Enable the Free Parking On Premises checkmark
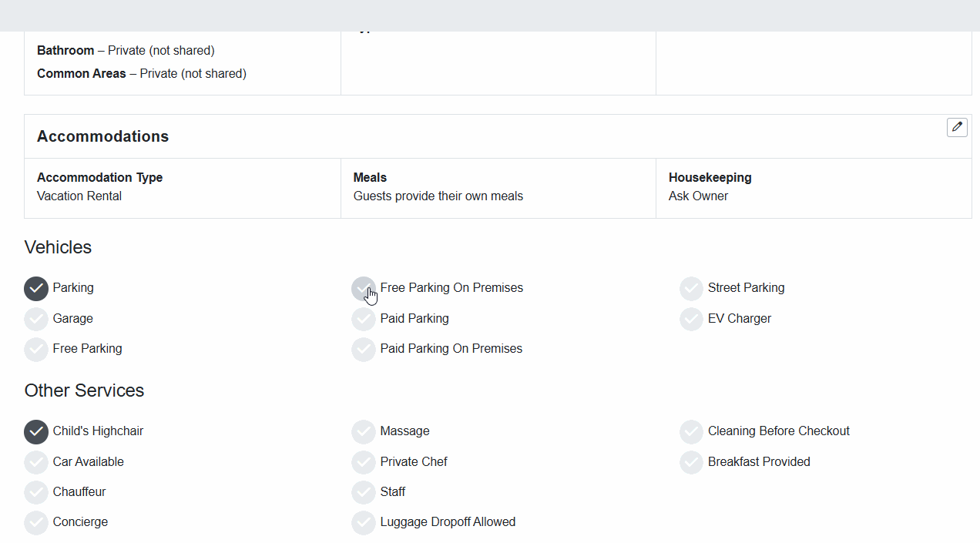The width and height of the screenshot is (980, 543). [x=363, y=288]
